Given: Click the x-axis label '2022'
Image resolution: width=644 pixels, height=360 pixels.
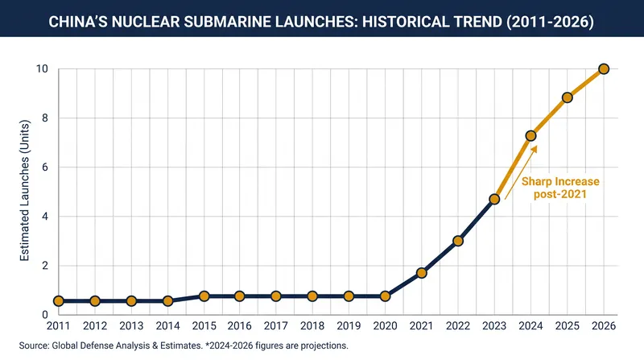Looking at the screenshot, I should [458, 326].
